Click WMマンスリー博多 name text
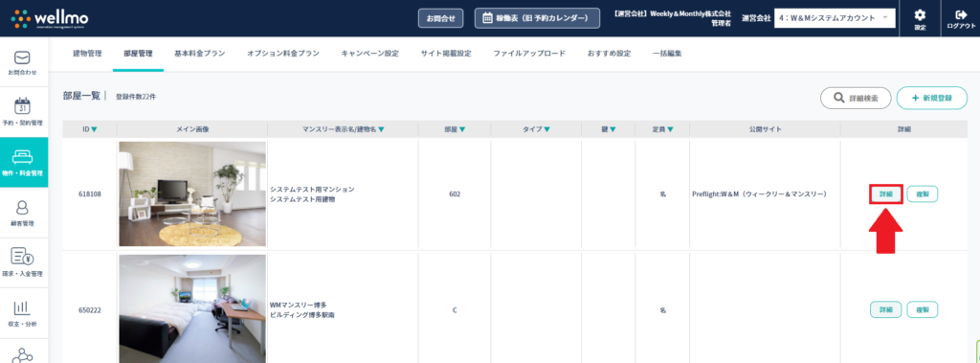Screen dimensions: 980x363 [x=299, y=305]
